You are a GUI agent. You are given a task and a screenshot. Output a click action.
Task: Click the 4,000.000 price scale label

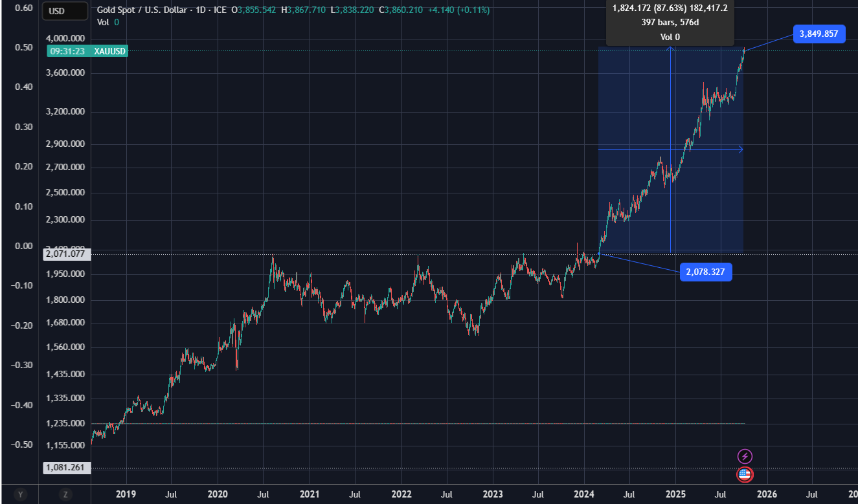point(67,38)
